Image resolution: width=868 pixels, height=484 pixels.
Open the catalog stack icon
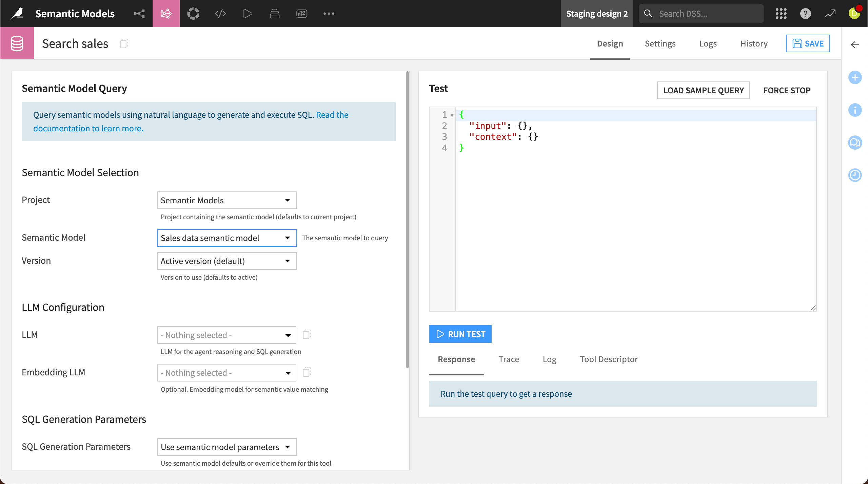pos(275,14)
